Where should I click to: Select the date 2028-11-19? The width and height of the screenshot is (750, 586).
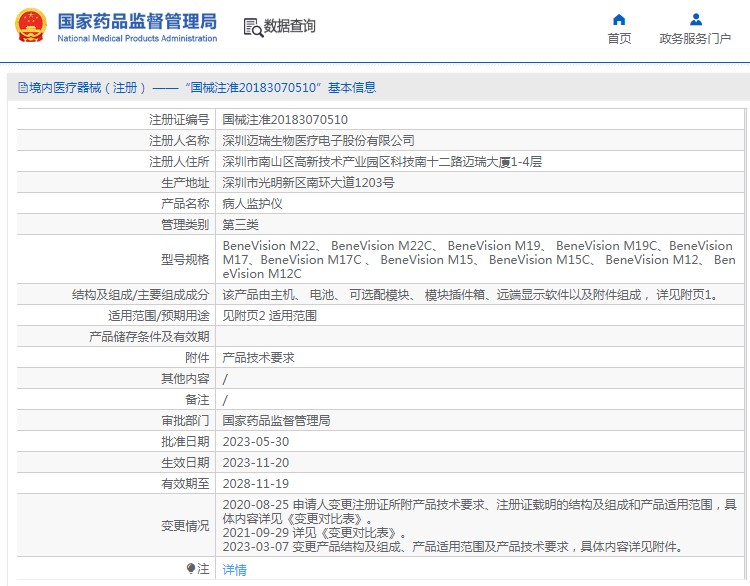[x=256, y=484]
